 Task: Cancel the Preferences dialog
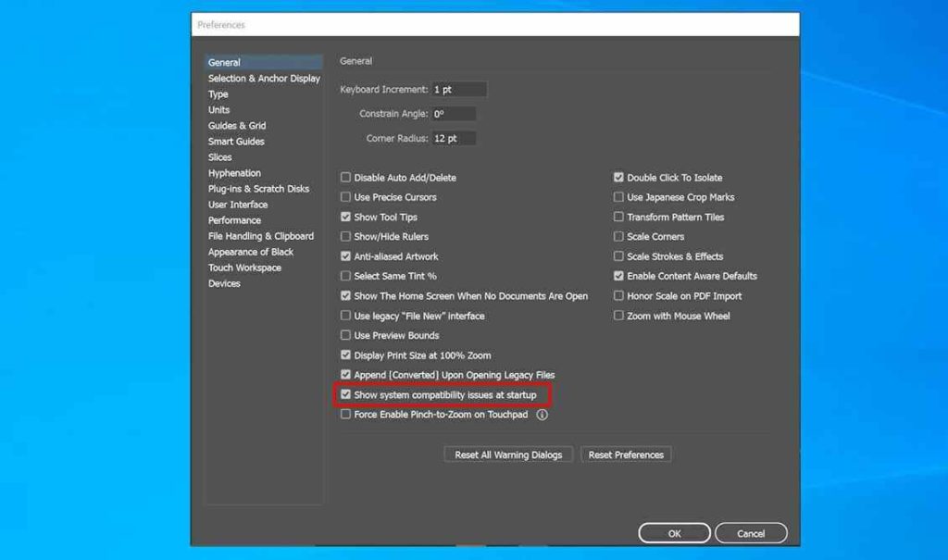click(x=751, y=533)
